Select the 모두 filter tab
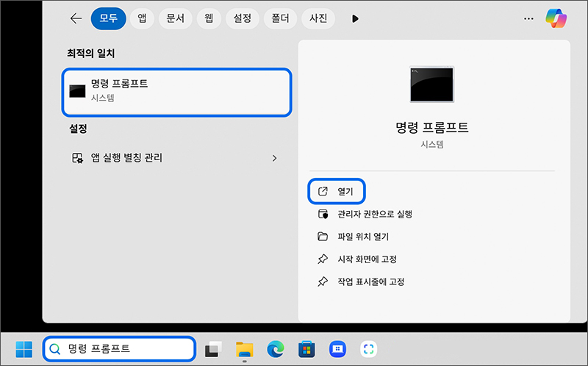The width and height of the screenshot is (588, 366). click(x=108, y=18)
